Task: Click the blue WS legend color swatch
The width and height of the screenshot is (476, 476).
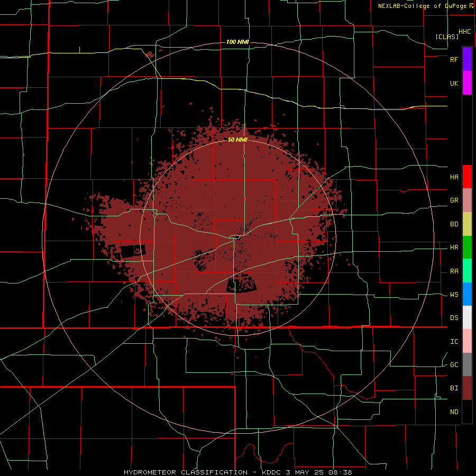Action: point(467,294)
